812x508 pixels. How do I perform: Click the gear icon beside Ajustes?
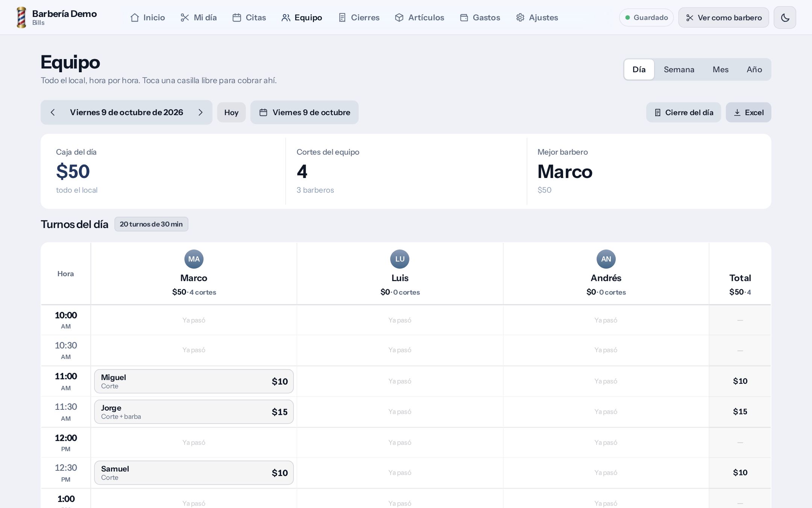520,18
